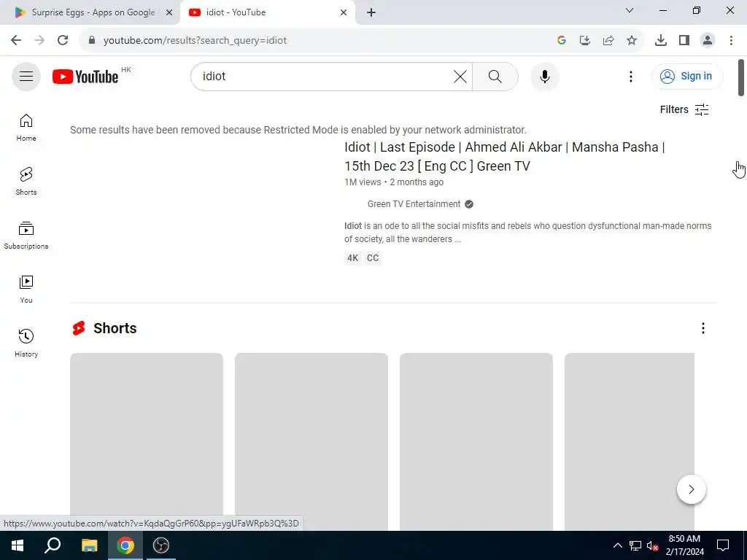Open the Green TV Entertainment channel

414,204
